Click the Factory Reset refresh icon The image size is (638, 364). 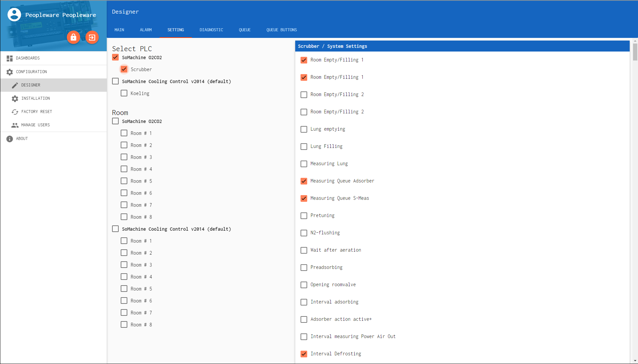[15, 112]
